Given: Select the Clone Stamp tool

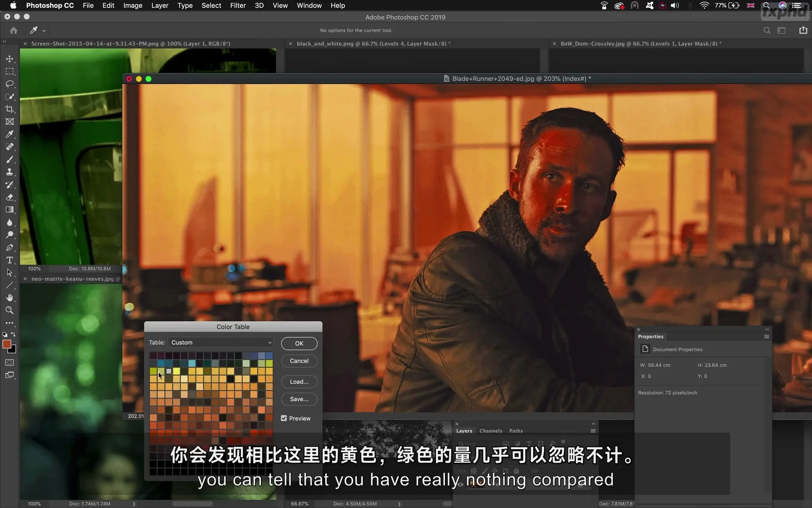Looking at the screenshot, I should click(10, 172).
